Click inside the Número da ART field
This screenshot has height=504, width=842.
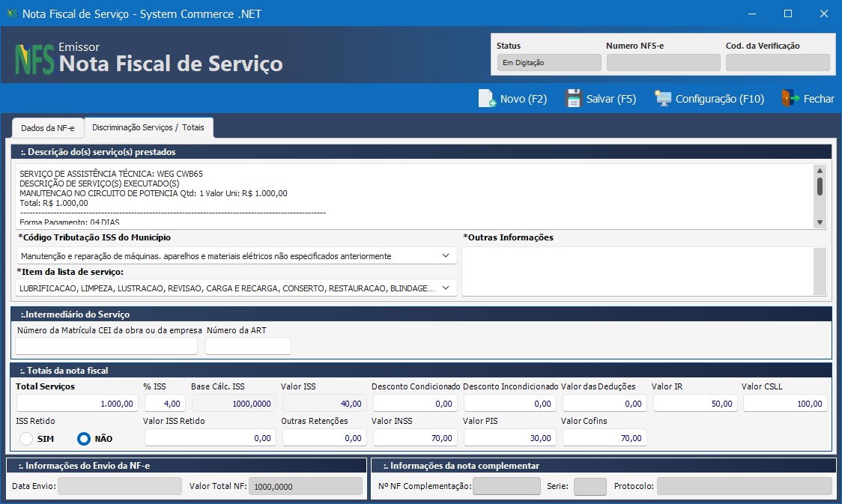coord(248,345)
